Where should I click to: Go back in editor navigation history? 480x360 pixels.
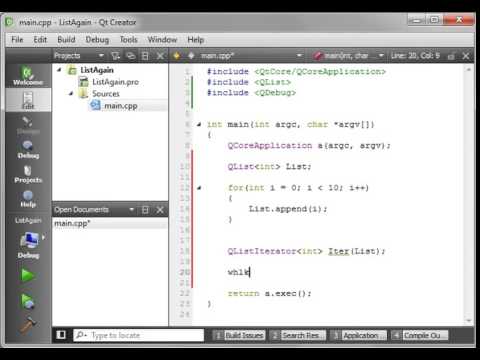177,56
